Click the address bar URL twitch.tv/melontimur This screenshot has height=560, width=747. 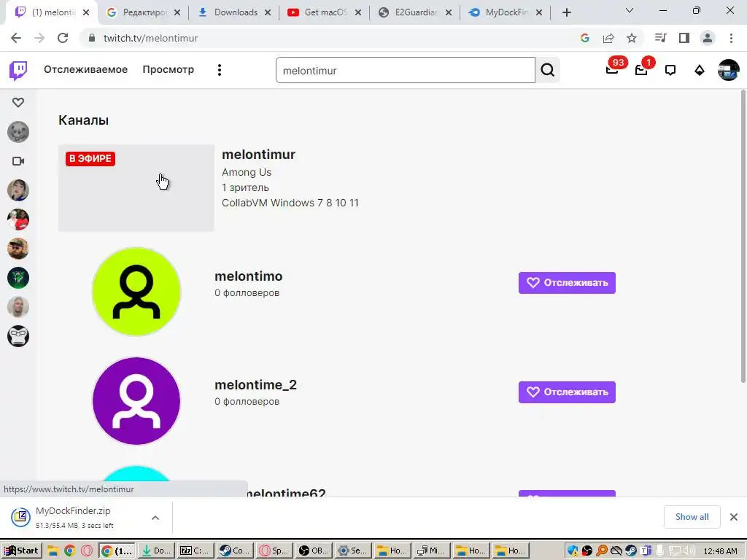[150, 38]
